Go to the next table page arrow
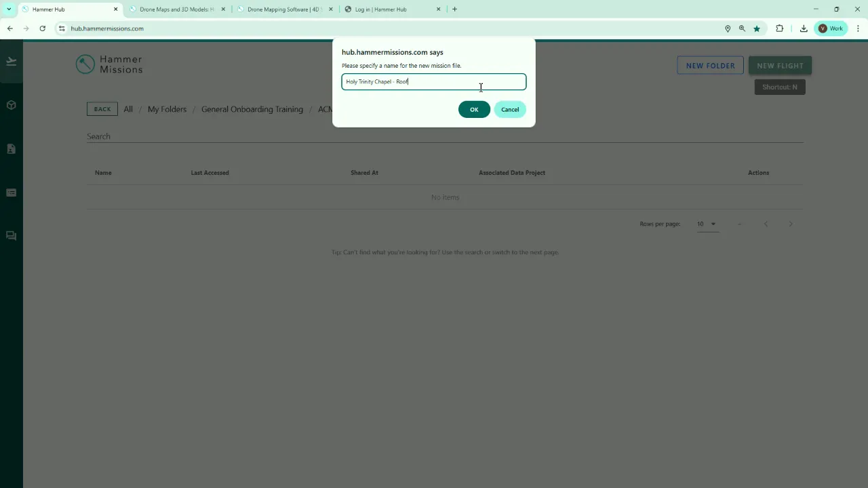 791,224
